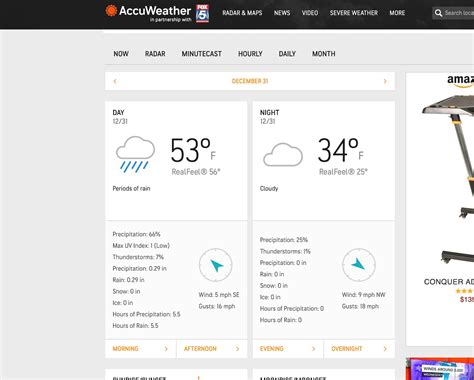Open the News menu
The height and width of the screenshot is (380, 474).
[x=282, y=13]
